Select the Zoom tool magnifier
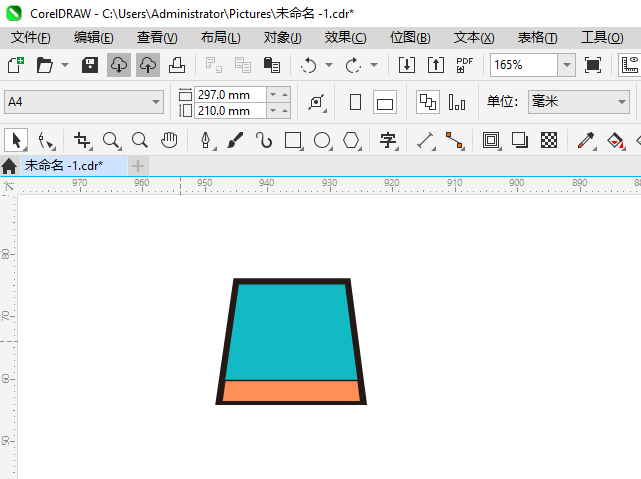Screen dimensions: 641x479 111,141
